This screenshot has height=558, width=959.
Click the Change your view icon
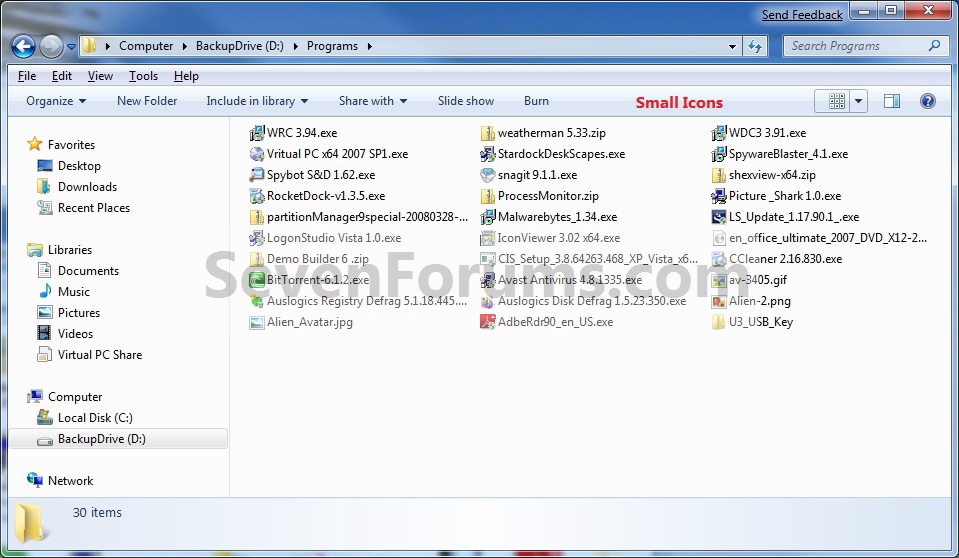click(836, 101)
